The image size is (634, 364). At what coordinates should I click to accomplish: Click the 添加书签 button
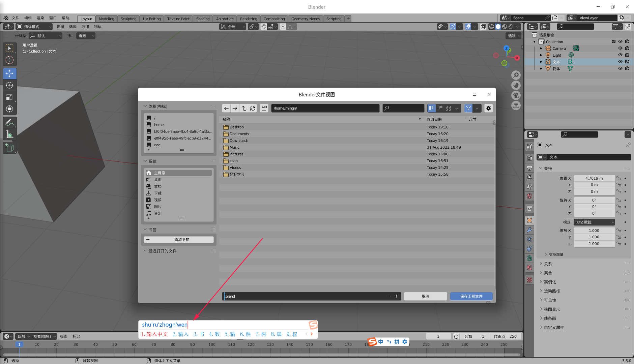[x=179, y=240]
